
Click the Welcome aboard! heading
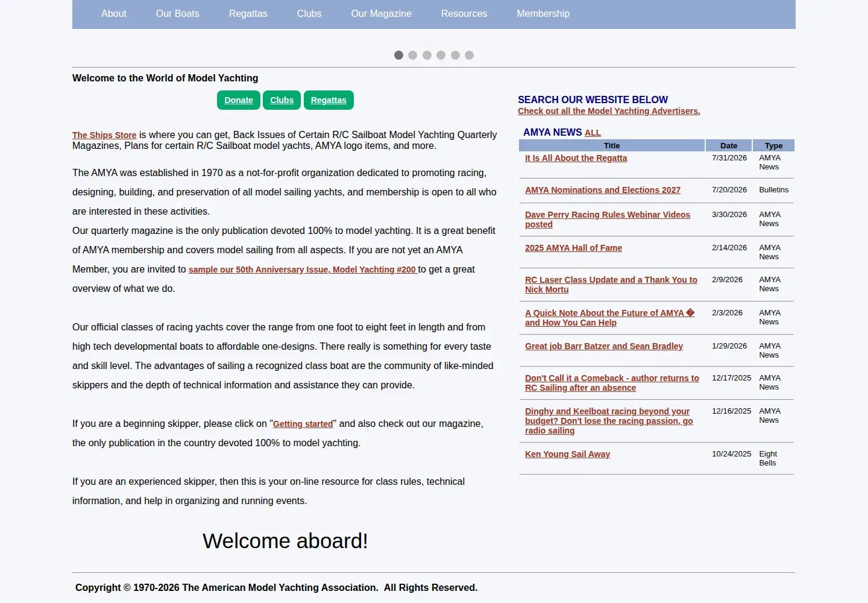pyautogui.click(x=285, y=541)
